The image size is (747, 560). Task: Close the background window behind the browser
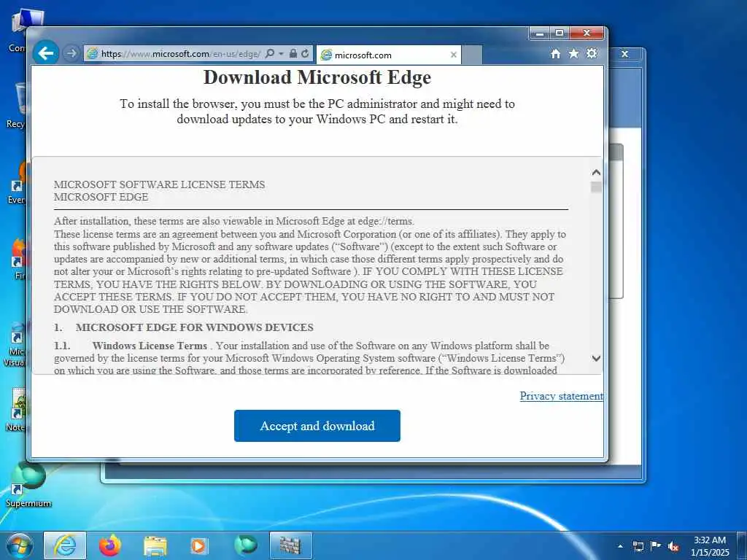[x=624, y=54]
